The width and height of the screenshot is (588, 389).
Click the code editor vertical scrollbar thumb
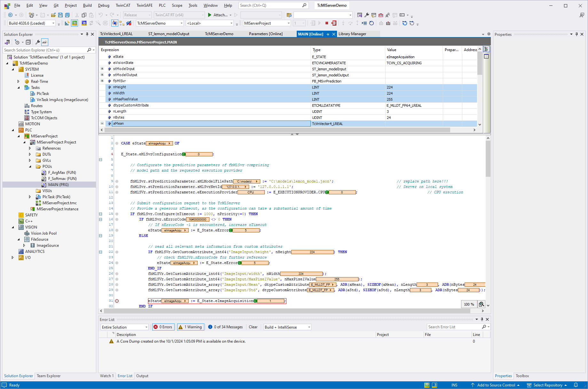pyautogui.click(x=488, y=159)
